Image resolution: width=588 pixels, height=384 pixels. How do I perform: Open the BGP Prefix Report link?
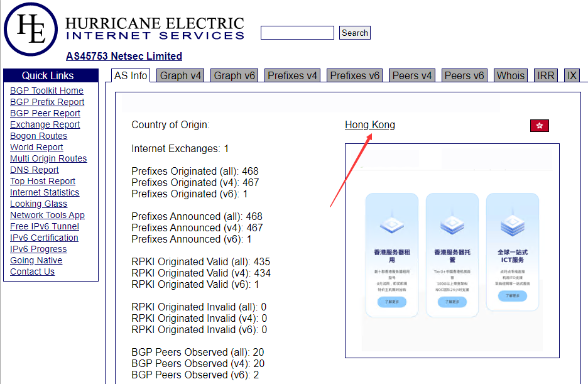coord(47,102)
